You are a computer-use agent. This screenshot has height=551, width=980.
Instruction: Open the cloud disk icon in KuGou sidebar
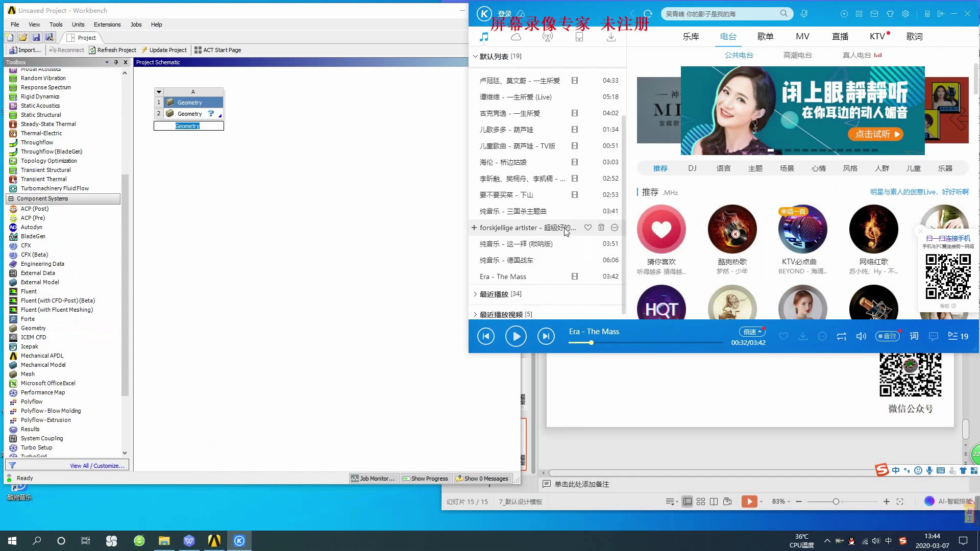(516, 37)
